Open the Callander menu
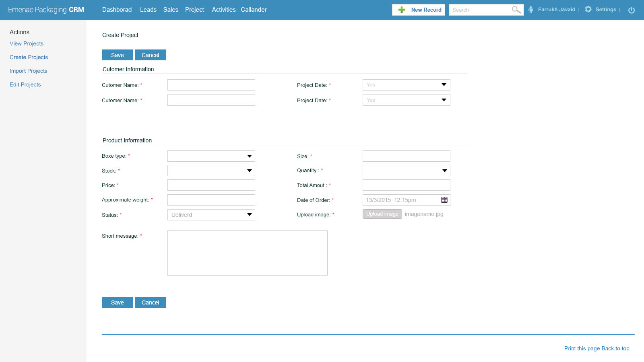644x362 pixels. 254,10
